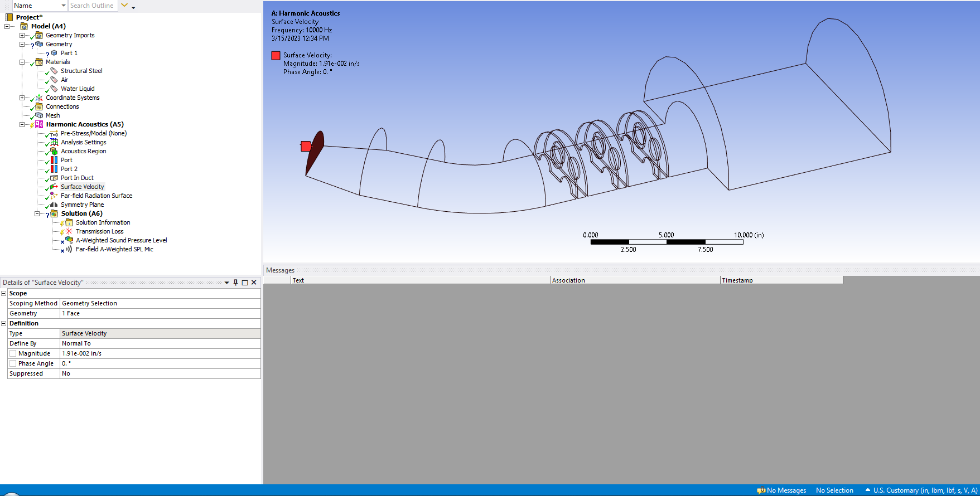Click the Geometry value 1 Face

(160, 313)
